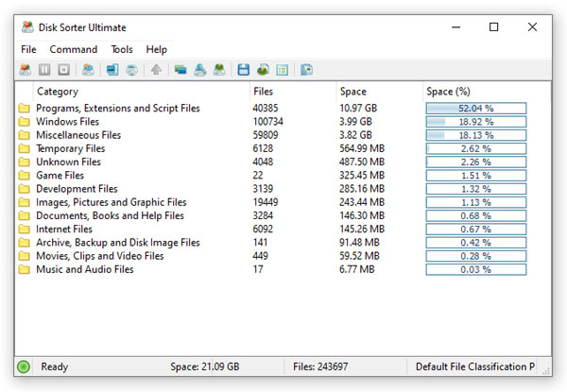Click folder icon beside Unknown Files
The height and width of the screenshot is (392, 567).
click(25, 162)
